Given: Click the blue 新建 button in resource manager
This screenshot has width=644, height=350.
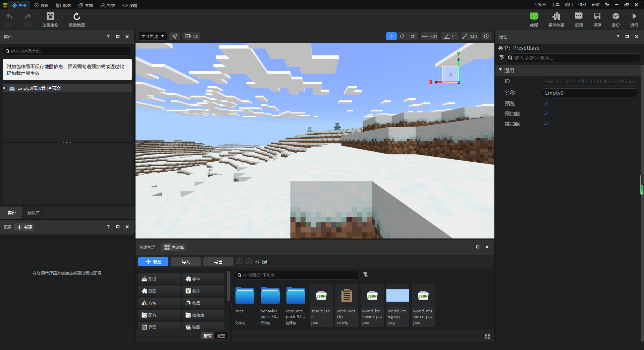Looking at the screenshot, I should 153,262.
